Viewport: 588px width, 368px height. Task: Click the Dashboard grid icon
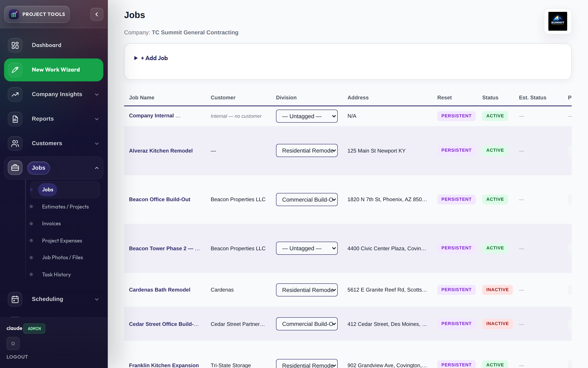[15, 45]
